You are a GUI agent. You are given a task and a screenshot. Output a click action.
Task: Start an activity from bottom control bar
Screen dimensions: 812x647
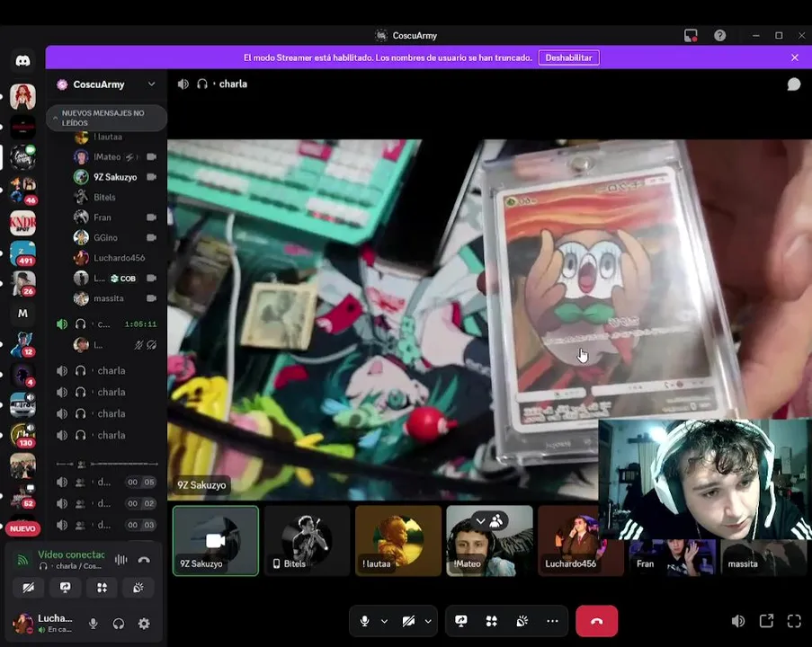(x=492, y=621)
